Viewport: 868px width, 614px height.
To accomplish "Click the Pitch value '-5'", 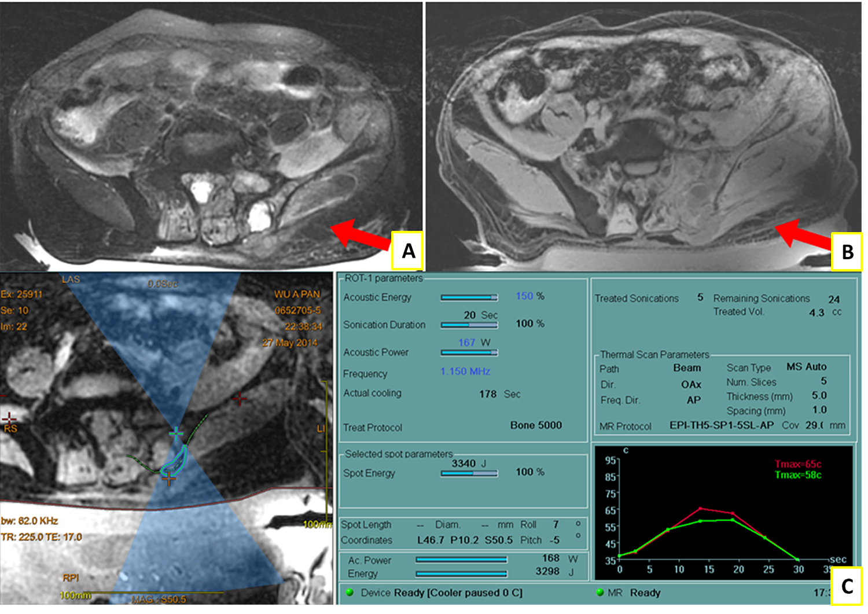I will (554, 540).
